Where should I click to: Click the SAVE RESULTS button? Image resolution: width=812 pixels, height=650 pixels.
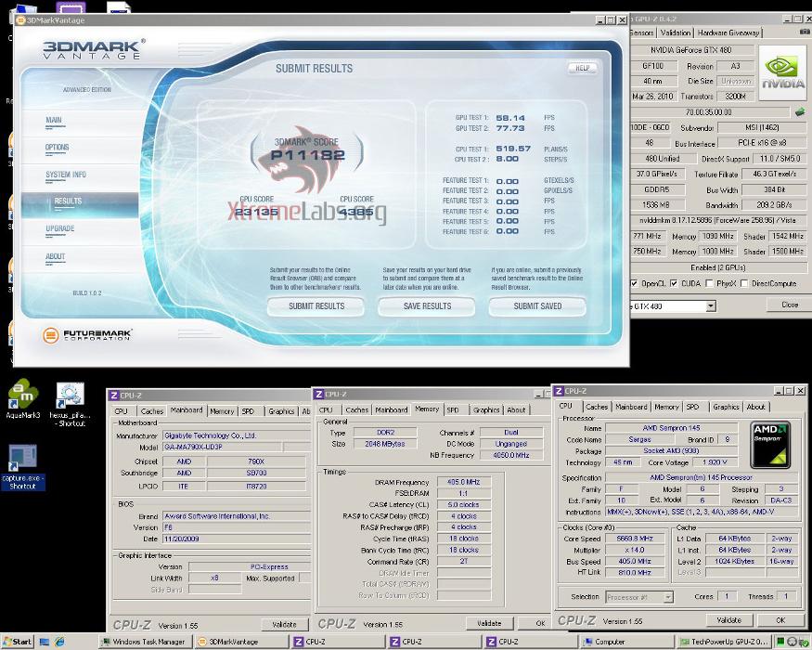point(427,306)
